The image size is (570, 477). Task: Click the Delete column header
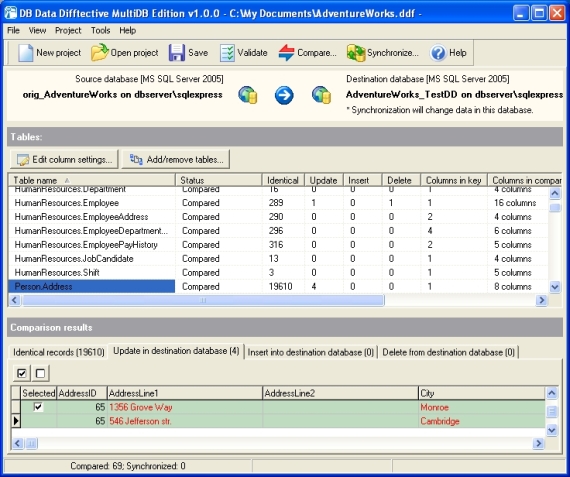pos(401,180)
